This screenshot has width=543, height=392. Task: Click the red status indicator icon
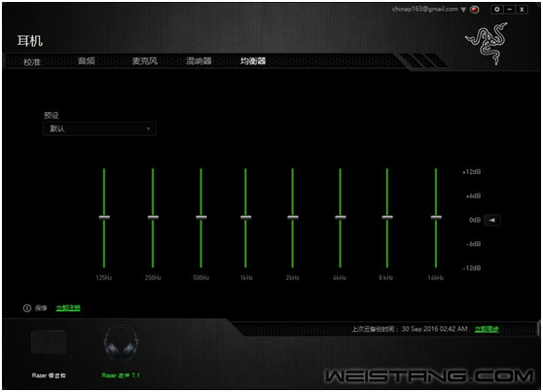click(x=475, y=10)
